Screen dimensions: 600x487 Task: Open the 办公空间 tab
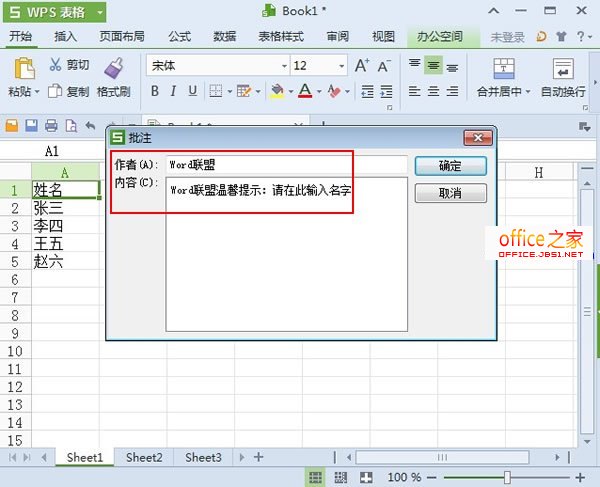point(440,36)
